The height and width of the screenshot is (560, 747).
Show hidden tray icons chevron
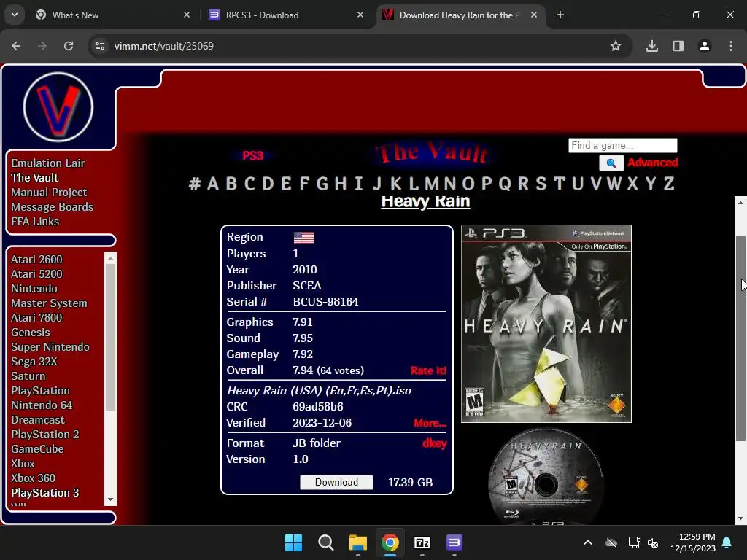point(588,542)
